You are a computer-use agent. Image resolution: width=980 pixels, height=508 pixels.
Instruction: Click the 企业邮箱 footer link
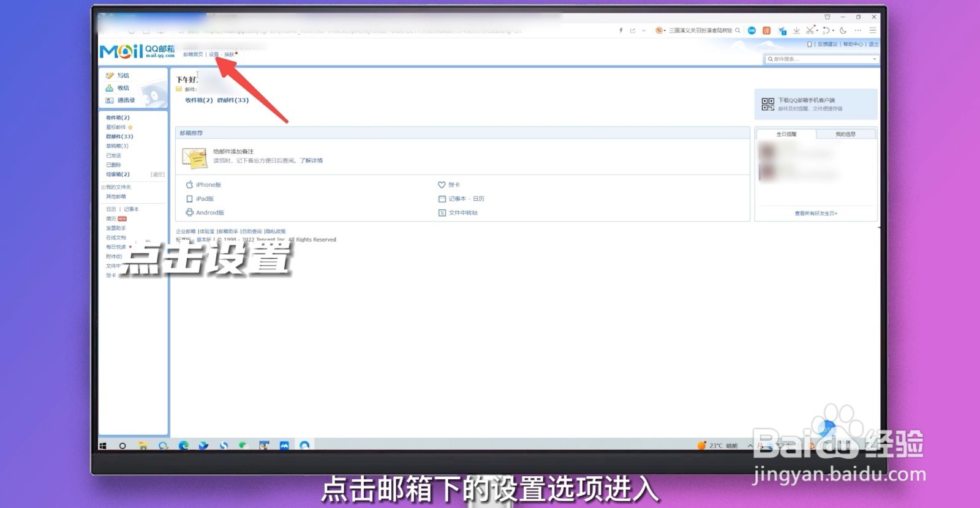(186, 231)
